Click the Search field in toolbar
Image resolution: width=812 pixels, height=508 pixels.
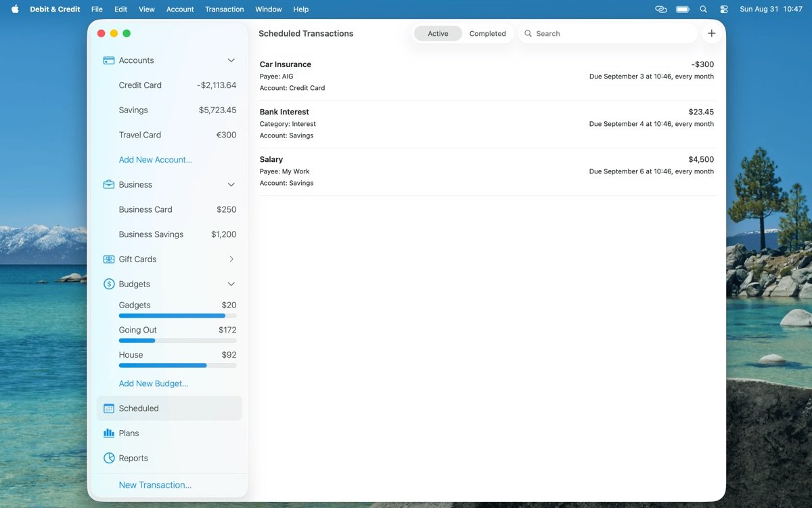(609, 33)
